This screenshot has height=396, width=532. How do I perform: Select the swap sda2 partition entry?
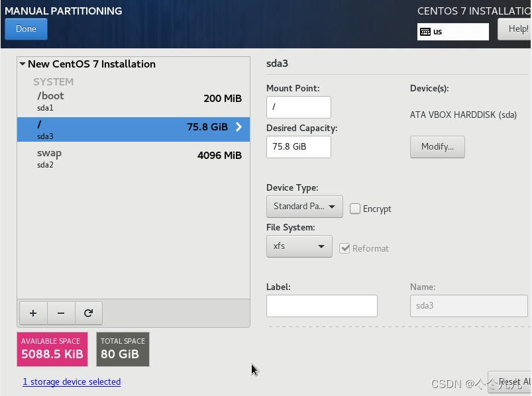pos(133,158)
